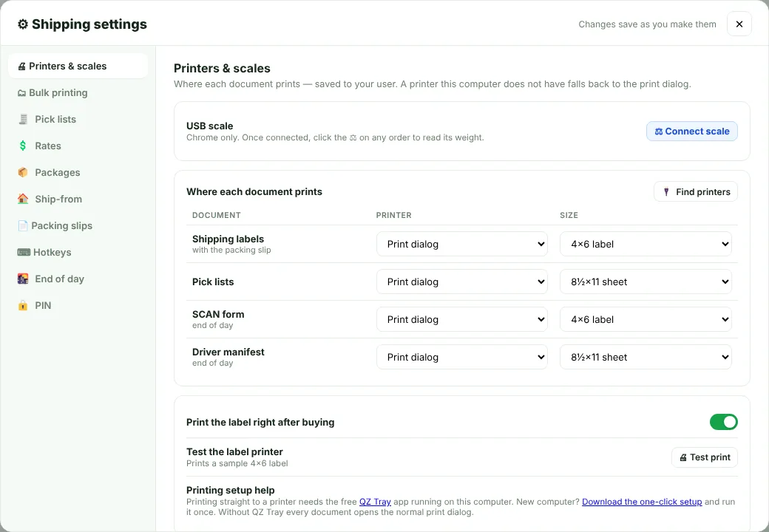Click the SIZE column header
Screen dimensions: 769x532
tap(569, 215)
